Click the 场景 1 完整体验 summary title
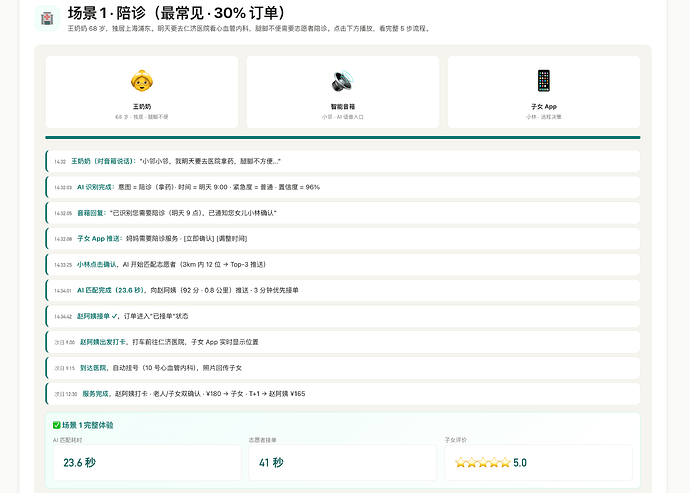This screenshot has width=690, height=493. pyautogui.click(x=88, y=425)
